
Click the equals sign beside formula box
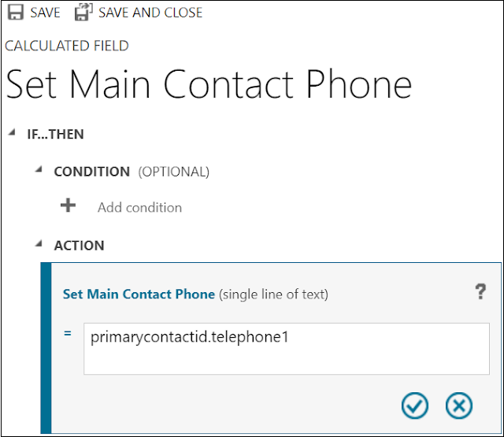[68, 334]
